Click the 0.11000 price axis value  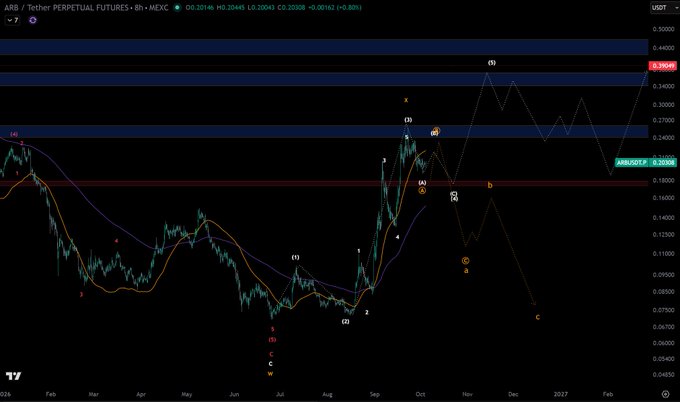click(664, 254)
